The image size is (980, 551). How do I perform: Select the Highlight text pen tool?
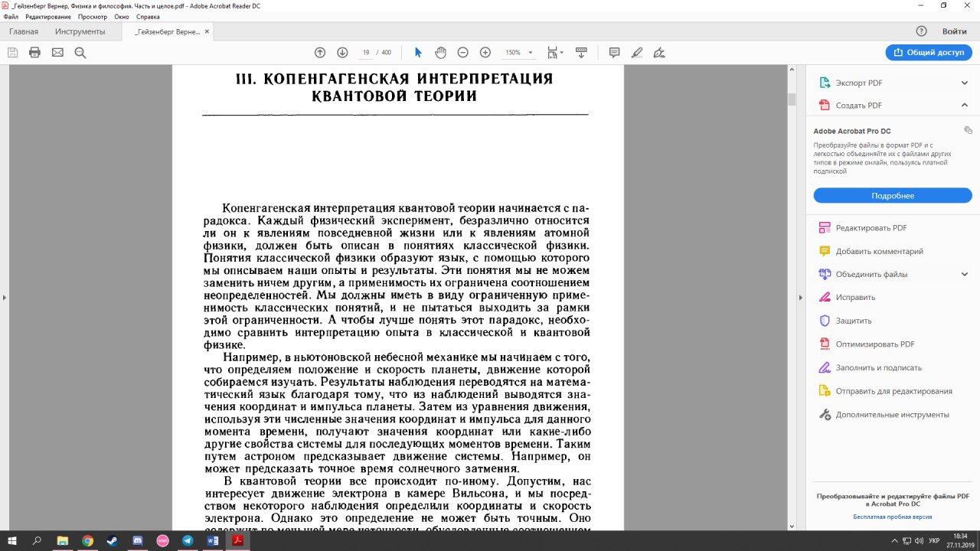tap(636, 52)
